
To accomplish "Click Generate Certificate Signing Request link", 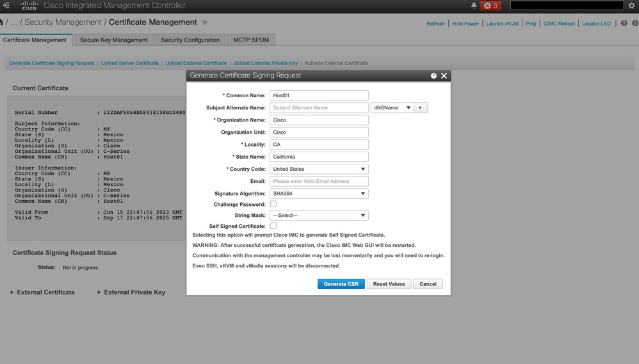I will click(x=52, y=63).
